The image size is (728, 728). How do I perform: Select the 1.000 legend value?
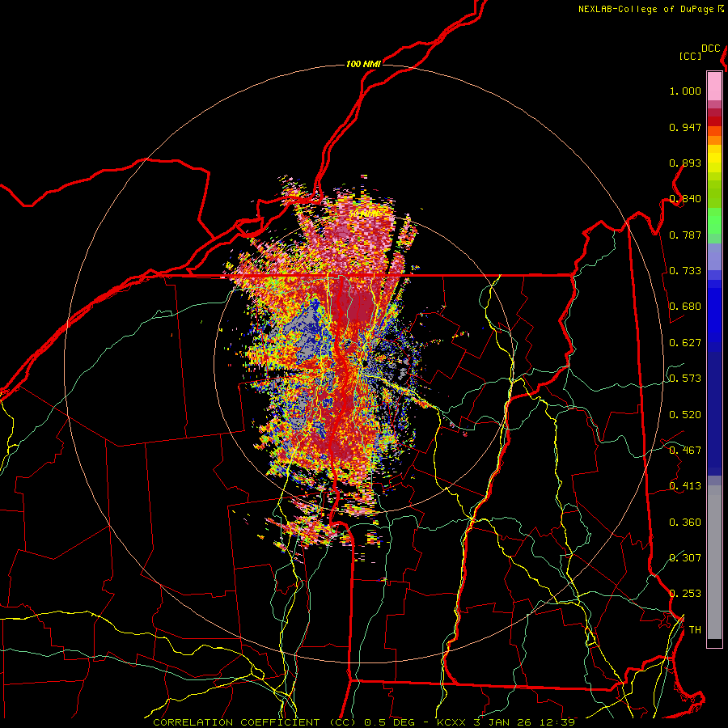click(x=685, y=91)
